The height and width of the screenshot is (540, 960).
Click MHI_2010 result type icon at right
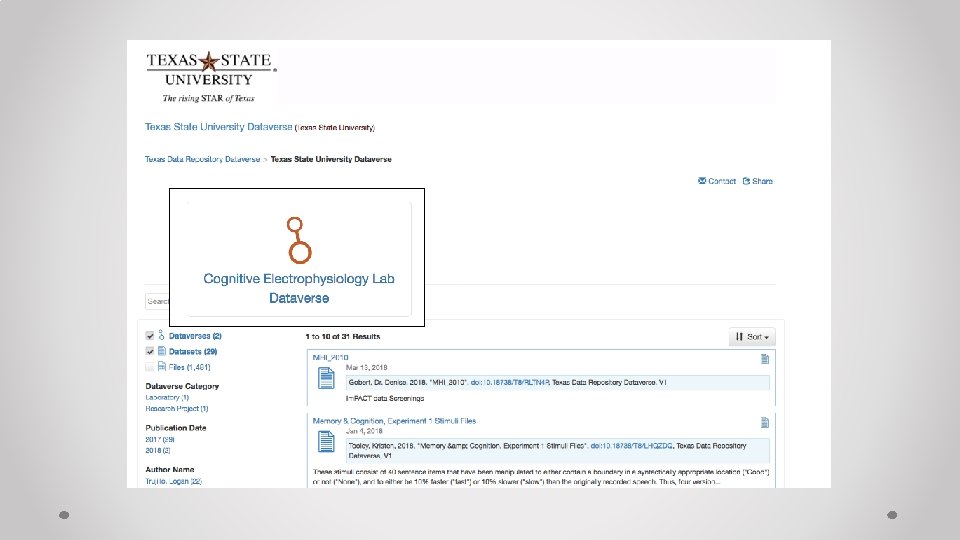[x=765, y=359]
